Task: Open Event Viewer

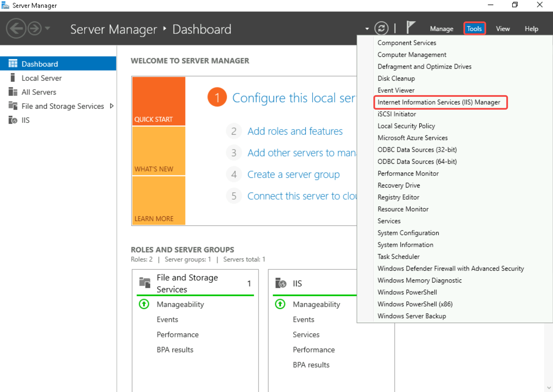Action: click(396, 90)
